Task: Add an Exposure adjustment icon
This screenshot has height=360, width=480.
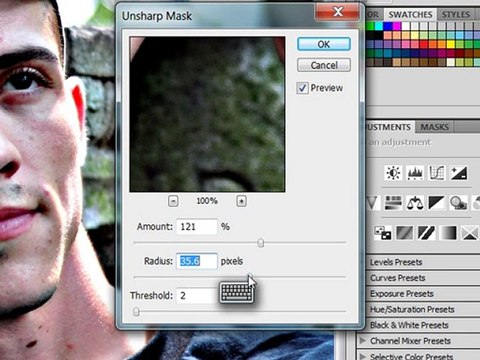Action: [x=459, y=173]
